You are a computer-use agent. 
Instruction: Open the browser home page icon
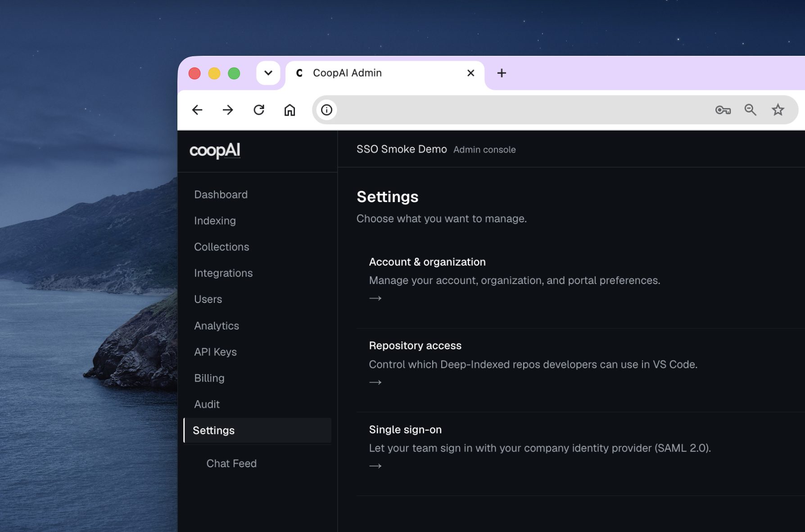(289, 110)
